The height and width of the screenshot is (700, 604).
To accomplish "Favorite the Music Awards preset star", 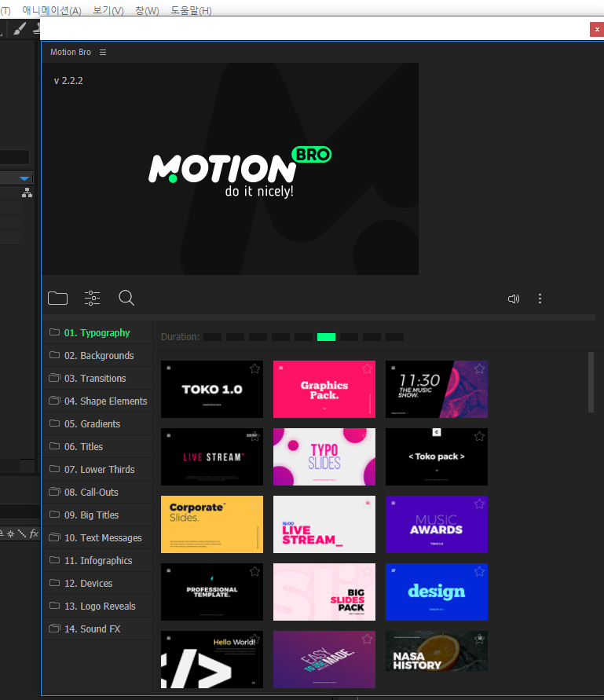I will pyautogui.click(x=479, y=504).
